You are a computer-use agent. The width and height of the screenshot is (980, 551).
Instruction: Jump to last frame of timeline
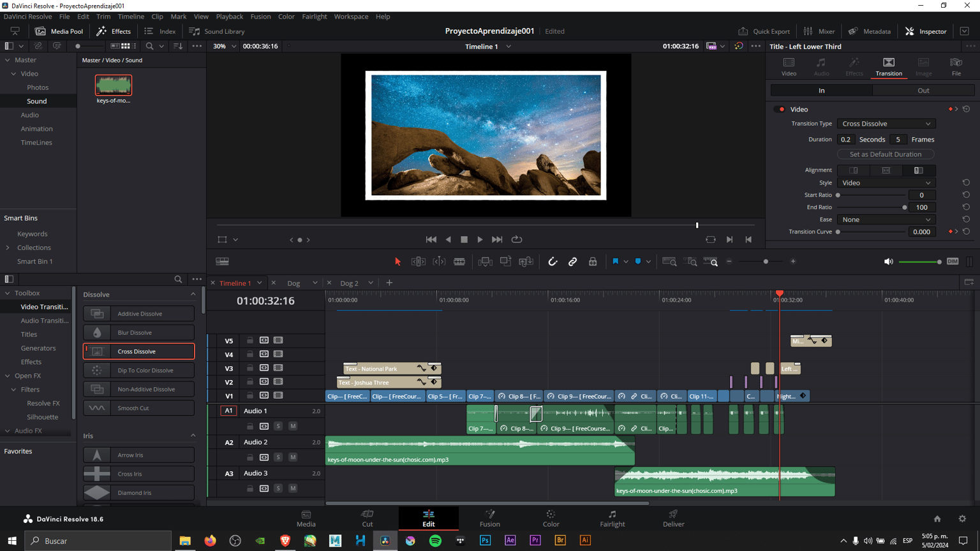click(x=497, y=240)
